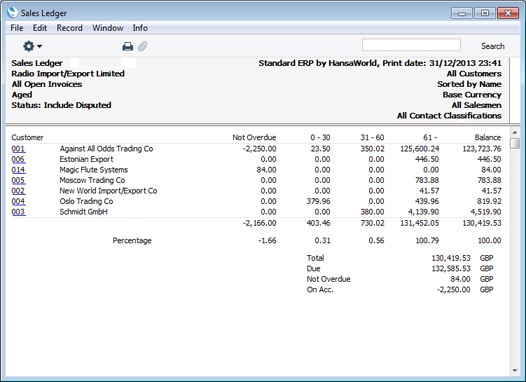The image size is (526, 382).
Task: Open the File menu
Action: click(17, 28)
